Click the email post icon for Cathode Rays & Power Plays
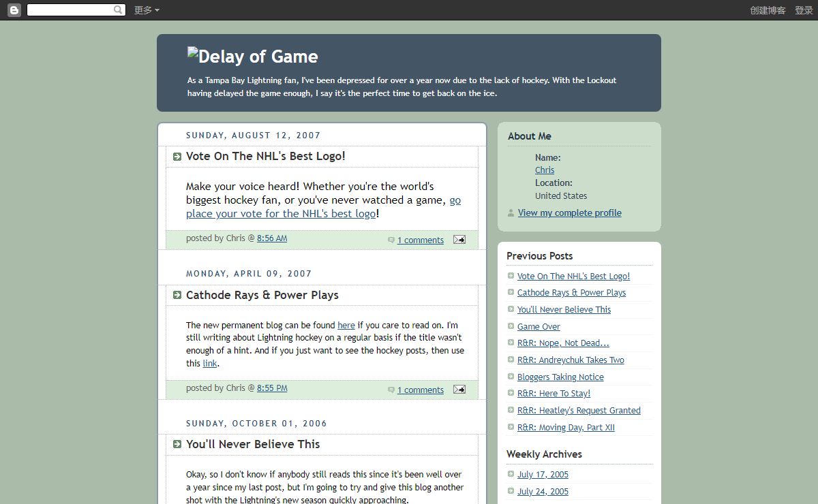818x504 pixels. coord(459,390)
